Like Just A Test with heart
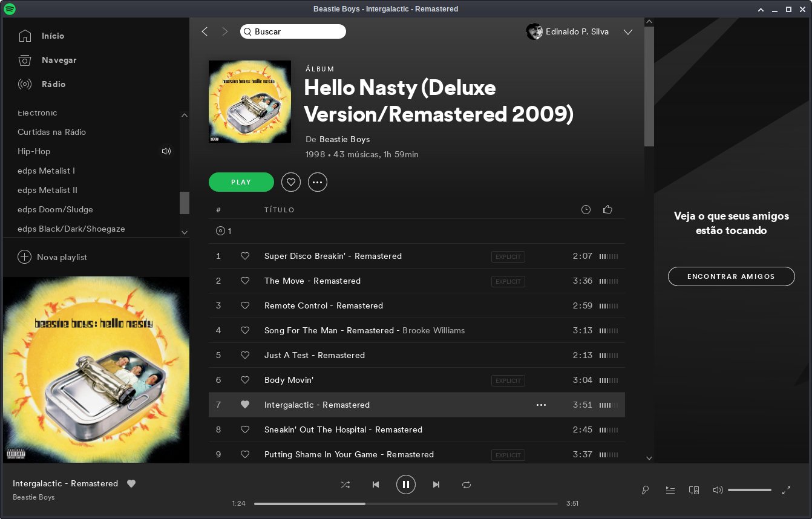Screen dimensions: 812x519 coord(245,355)
